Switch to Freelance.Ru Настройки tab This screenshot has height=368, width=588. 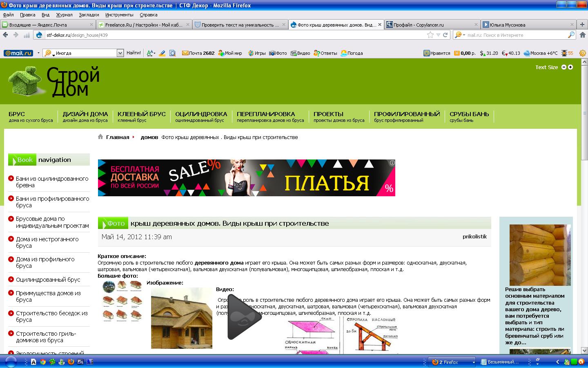click(144, 25)
